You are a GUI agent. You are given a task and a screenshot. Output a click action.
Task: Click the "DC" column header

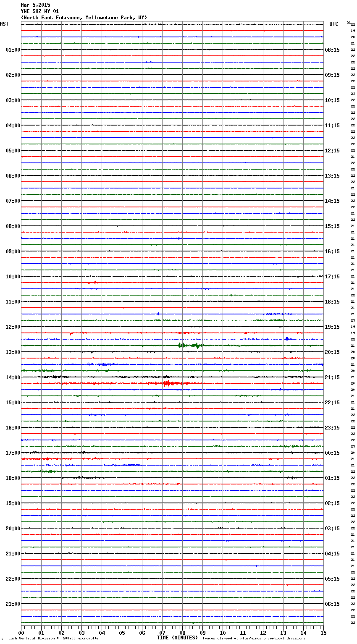[x=349, y=23]
